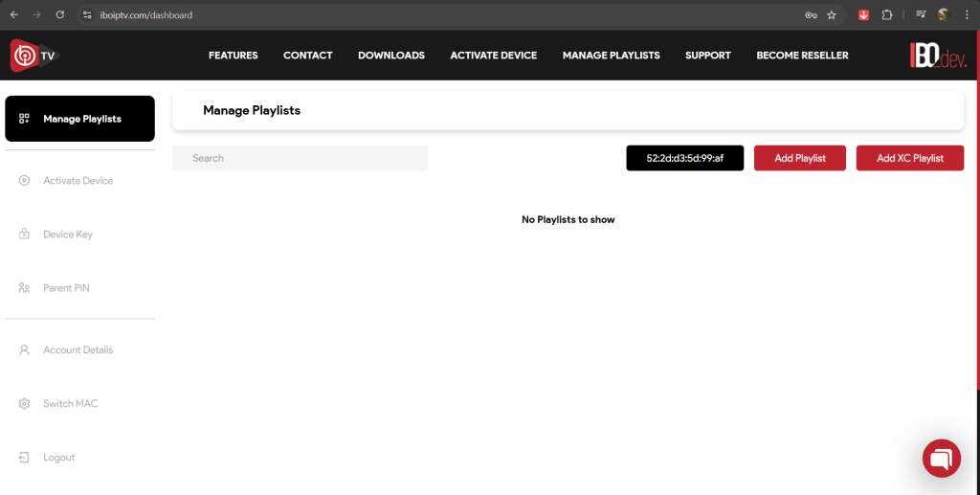Open MANAGE PLAYLISTS in top navigation

tap(612, 56)
